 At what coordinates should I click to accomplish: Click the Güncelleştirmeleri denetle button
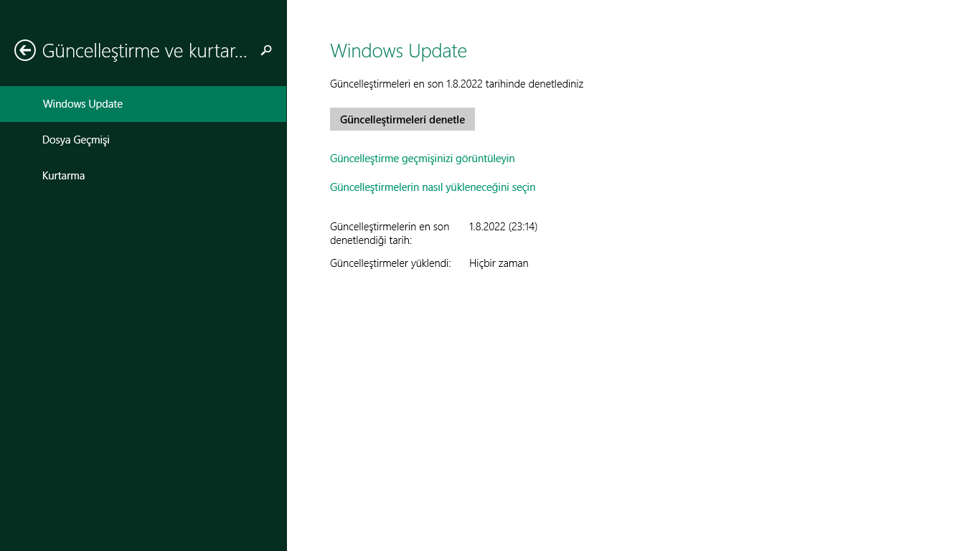[x=402, y=119]
